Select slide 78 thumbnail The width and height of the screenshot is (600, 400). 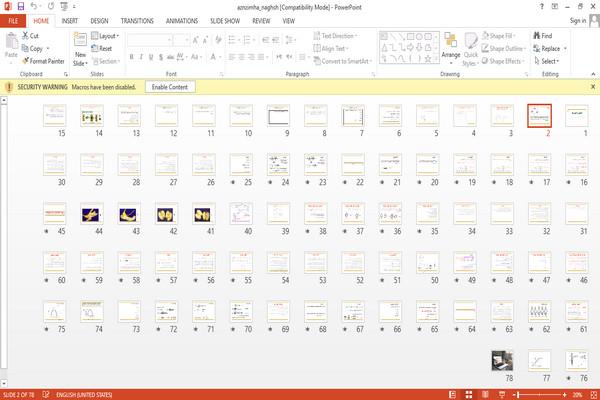(x=502, y=361)
